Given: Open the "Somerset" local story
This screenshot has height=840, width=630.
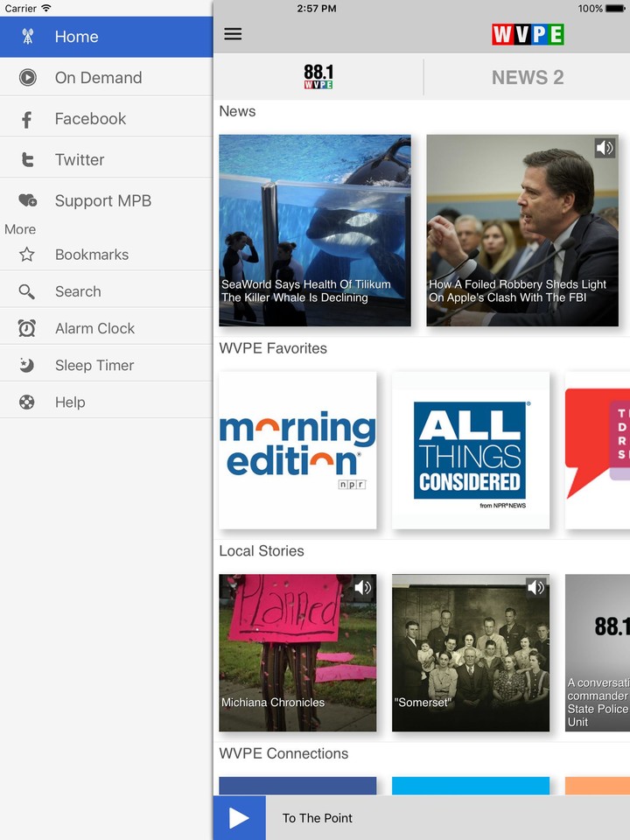Looking at the screenshot, I should coord(471,653).
